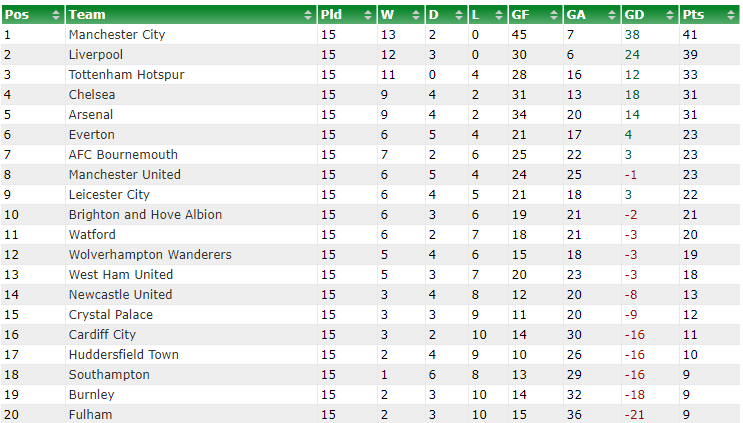This screenshot has width=743, height=423.
Task: Select Brighton and Hove Albion row
Action: tap(370, 215)
